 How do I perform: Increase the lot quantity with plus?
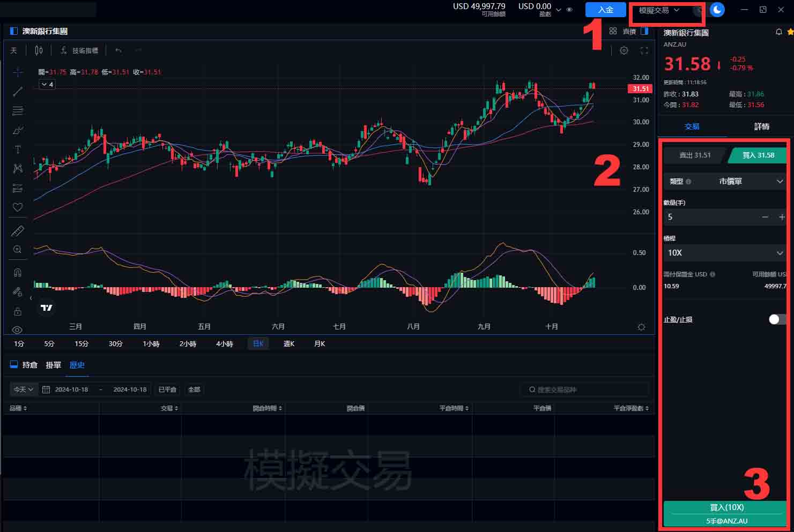tap(782, 217)
